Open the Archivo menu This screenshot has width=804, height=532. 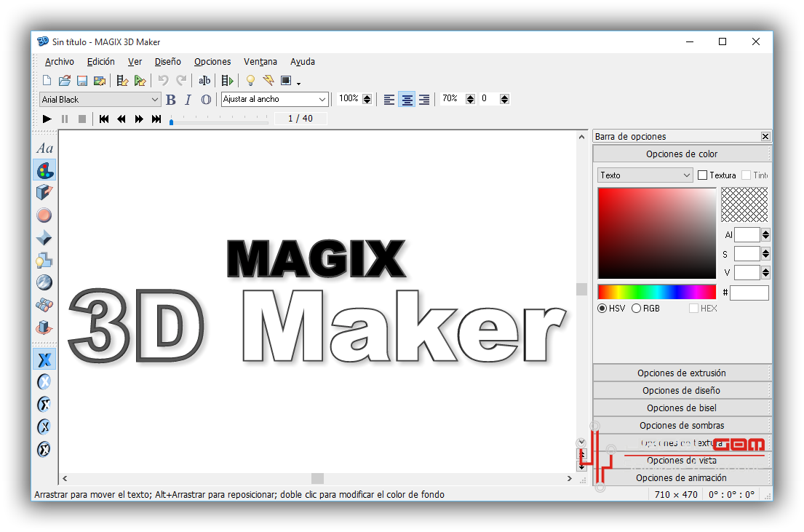coord(60,62)
